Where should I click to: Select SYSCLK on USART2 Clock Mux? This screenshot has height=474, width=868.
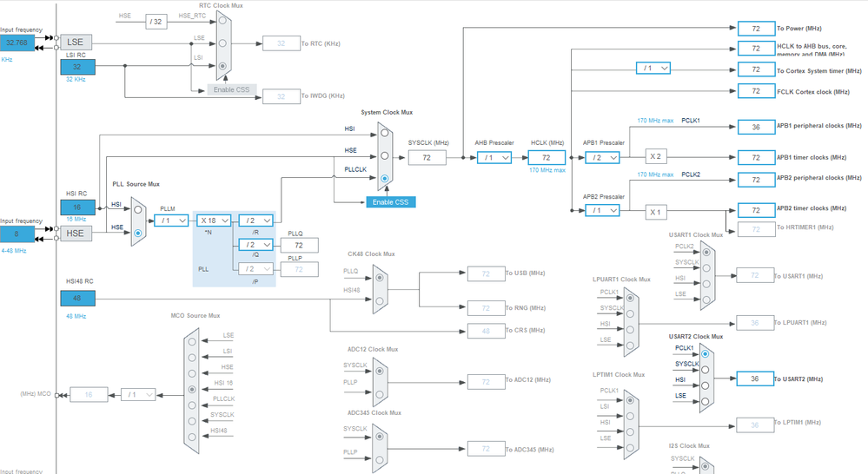[x=706, y=370]
